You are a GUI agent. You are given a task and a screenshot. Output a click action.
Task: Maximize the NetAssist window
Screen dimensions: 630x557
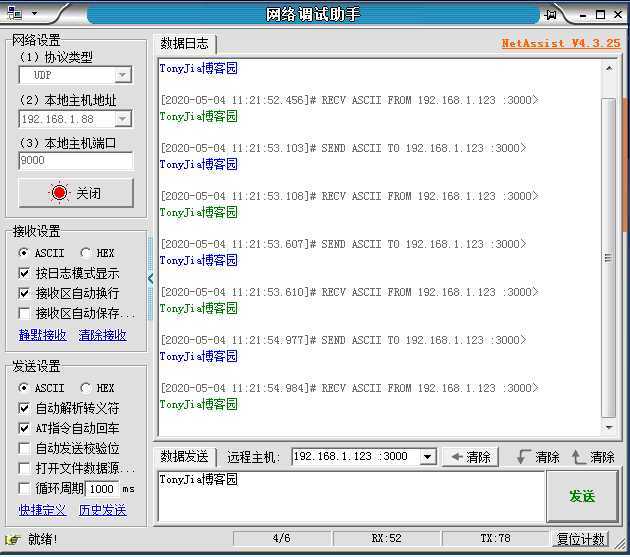click(600, 15)
